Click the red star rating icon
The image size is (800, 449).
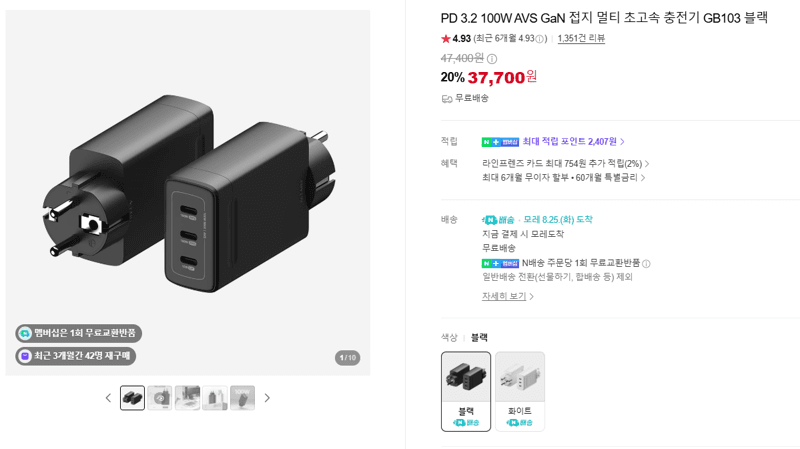(446, 39)
